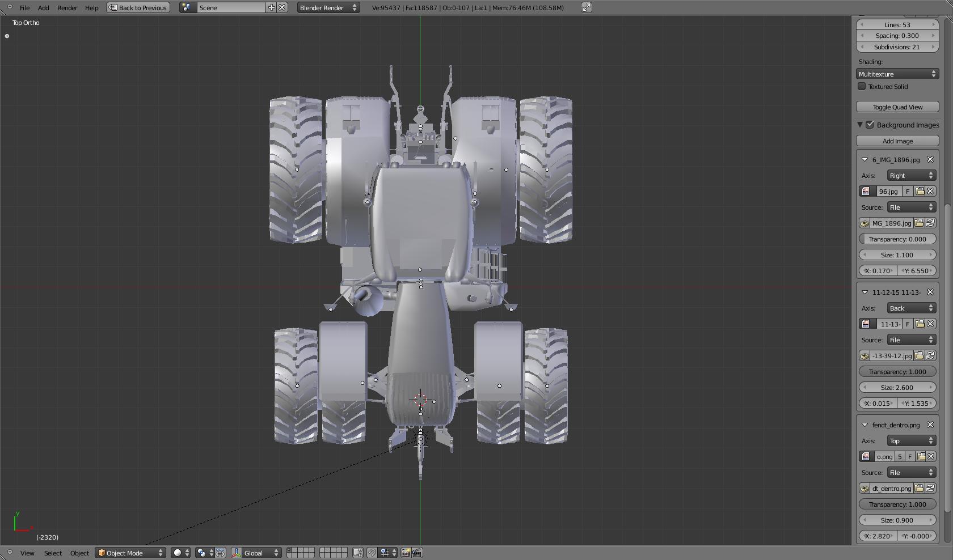
Task: Add a new scene with plus icon
Action: point(271,7)
